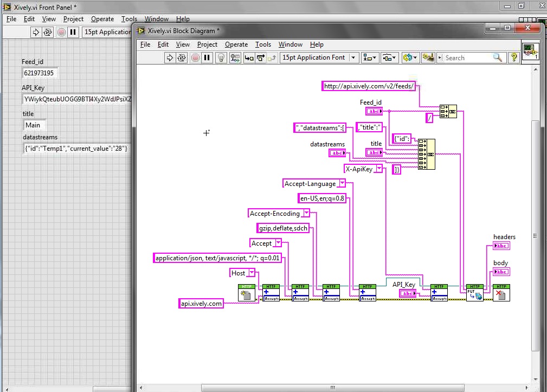Select the HTTP Open Handle node
The width and height of the screenshot is (547, 392).
click(x=247, y=293)
